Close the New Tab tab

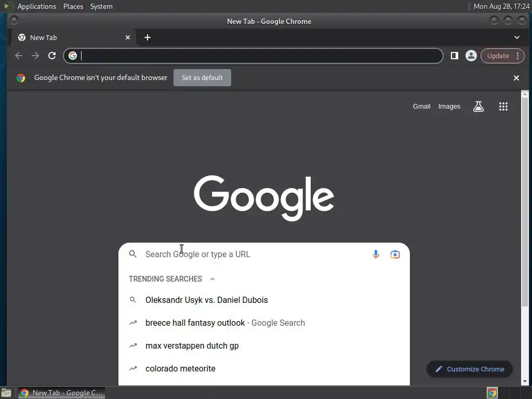[128, 37]
